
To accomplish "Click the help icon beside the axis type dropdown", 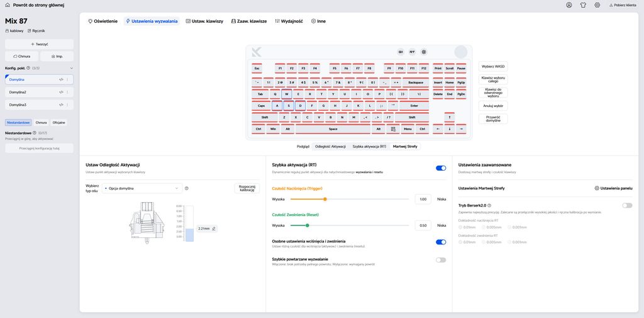I will (187, 188).
